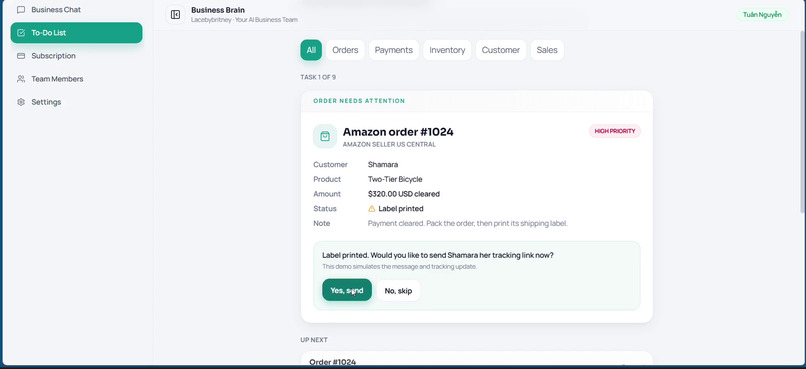This screenshot has width=806, height=369.
Task: Click the warning triangle beside Label printed
Action: point(372,209)
